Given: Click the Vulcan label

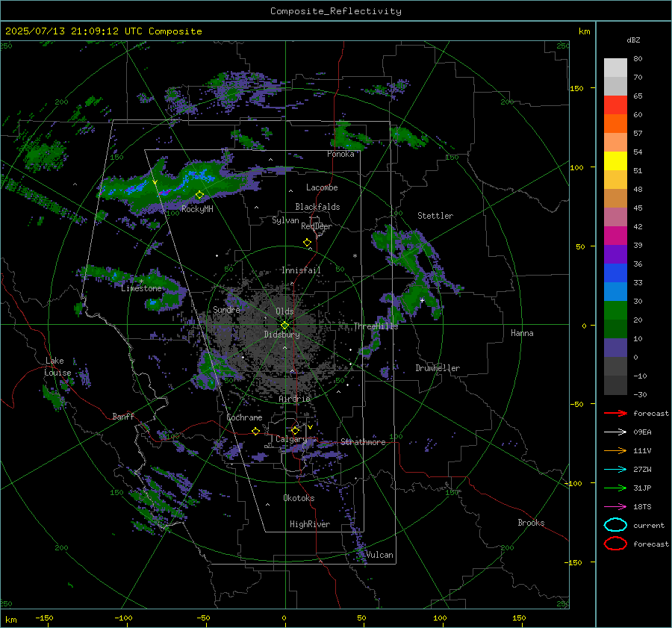Looking at the screenshot, I should [379, 555].
